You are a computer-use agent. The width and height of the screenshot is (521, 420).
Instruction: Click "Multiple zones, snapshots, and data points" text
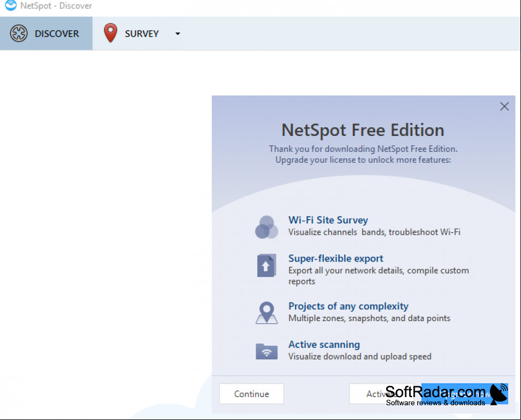369,318
